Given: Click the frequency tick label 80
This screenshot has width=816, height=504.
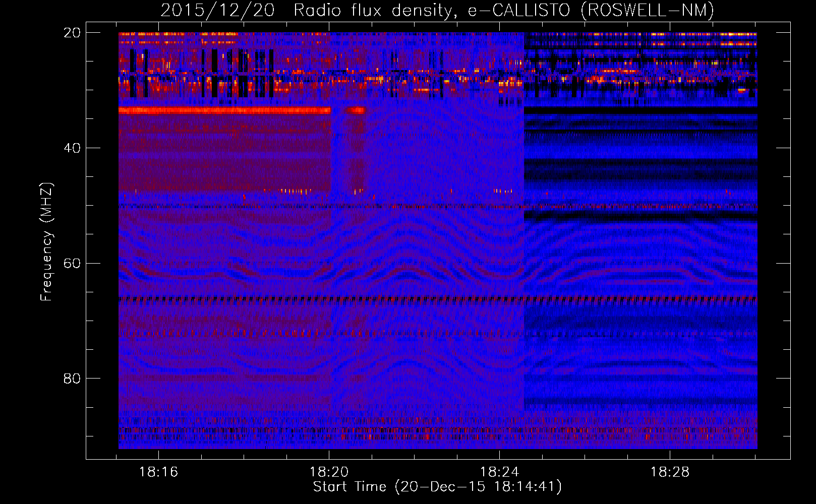Looking at the screenshot, I should (x=72, y=379).
